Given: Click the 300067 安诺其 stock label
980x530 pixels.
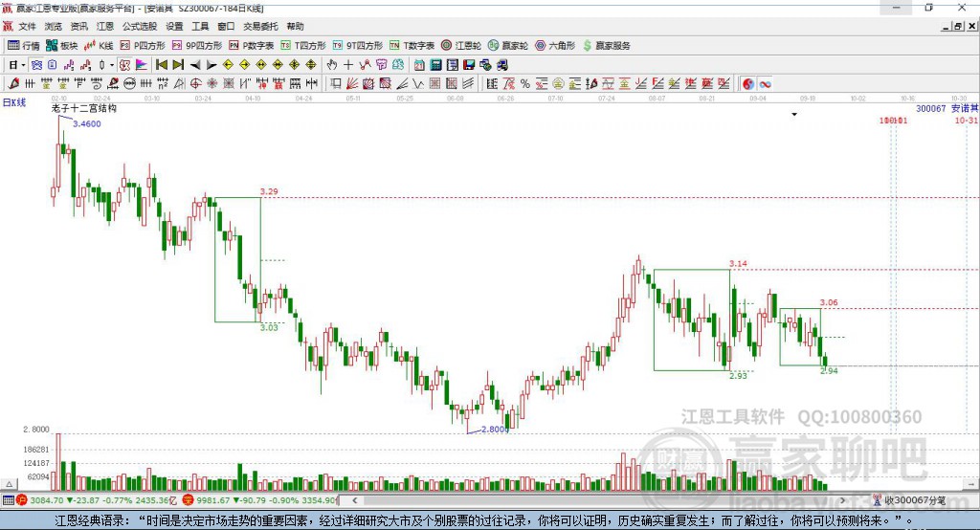Looking at the screenshot, I should [947, 109].
